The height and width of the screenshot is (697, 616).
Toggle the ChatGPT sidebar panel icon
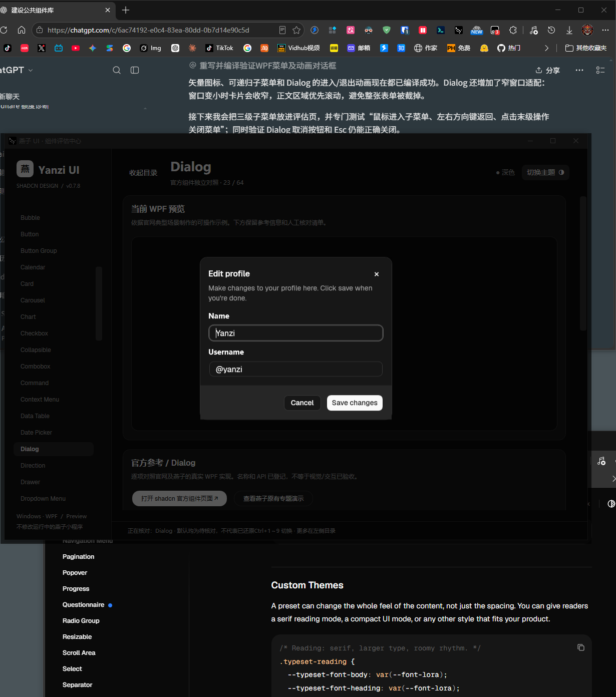135,70
